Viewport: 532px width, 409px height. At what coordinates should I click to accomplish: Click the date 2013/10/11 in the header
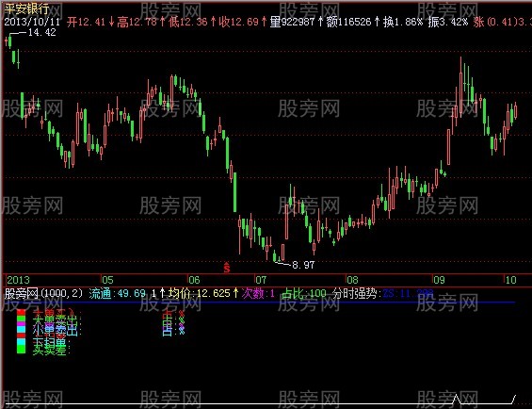point(32,22)
